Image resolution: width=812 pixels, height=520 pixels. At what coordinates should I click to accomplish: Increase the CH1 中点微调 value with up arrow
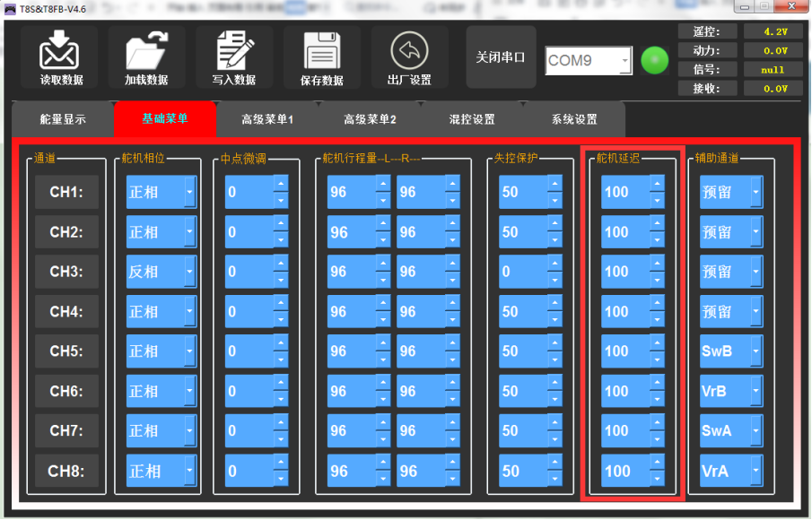click(280, 184)
